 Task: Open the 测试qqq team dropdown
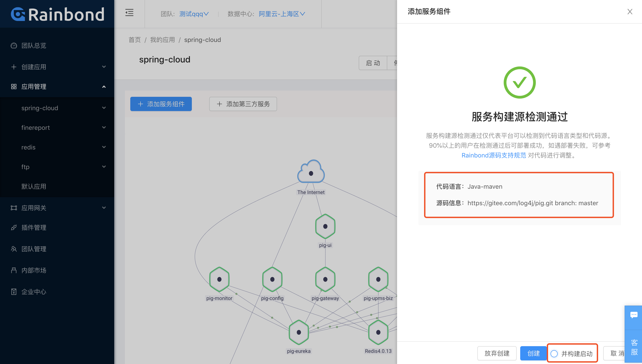tap(194, 14)
